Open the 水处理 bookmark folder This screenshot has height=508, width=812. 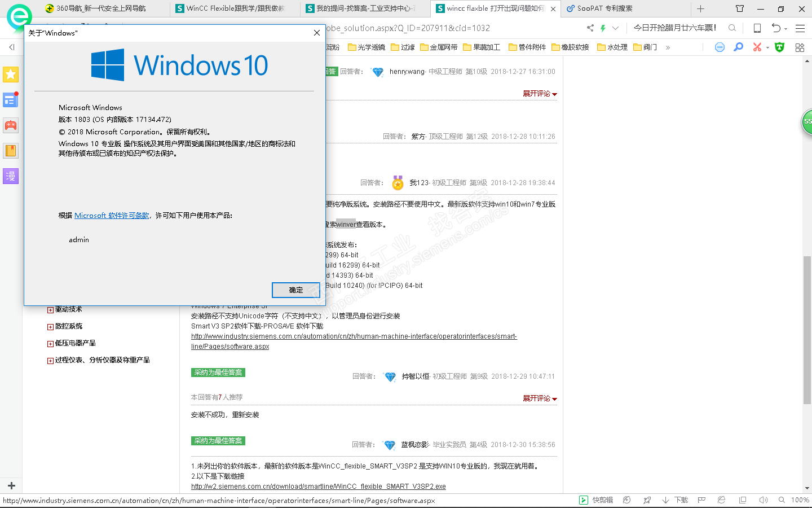click(x=613, y=47)
